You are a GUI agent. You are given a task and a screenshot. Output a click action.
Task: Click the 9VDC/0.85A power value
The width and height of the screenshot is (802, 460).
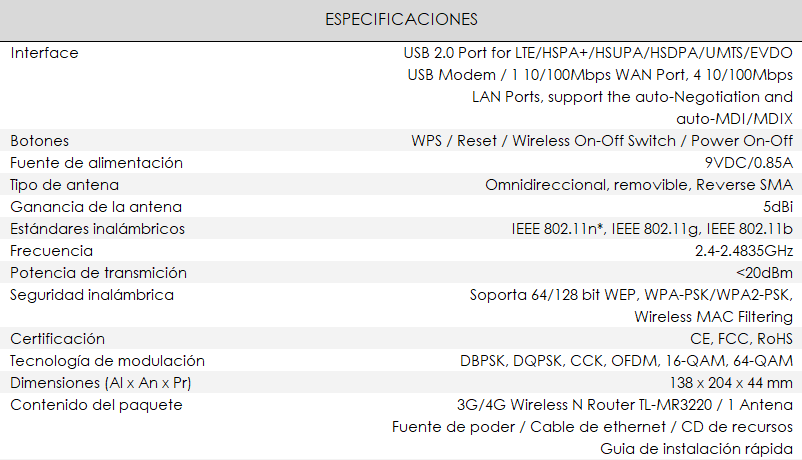pos(749,163)
